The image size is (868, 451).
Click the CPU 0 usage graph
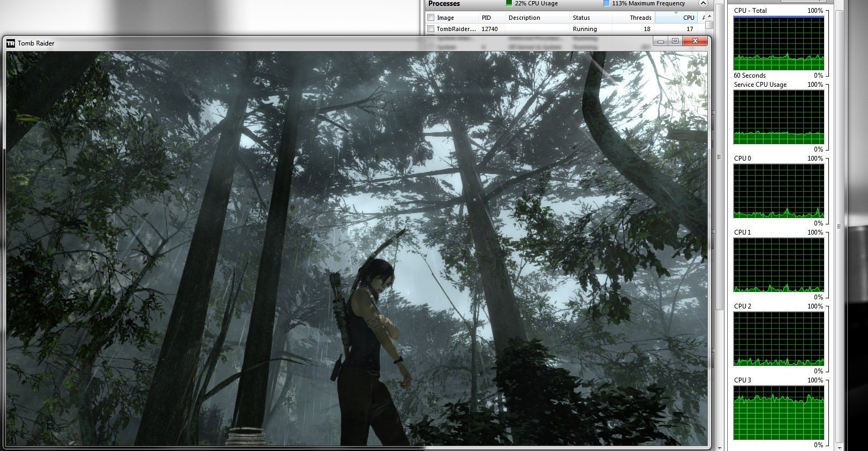pyautogui.click(x=779, y=191)
